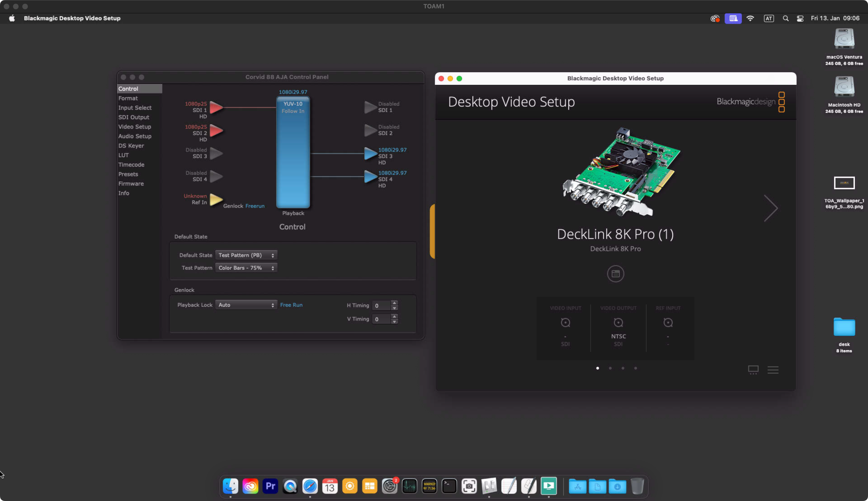Screen dimensions: 868x501
Task: Decrease V Timing with the down stepper
Action: tap(394, 322)
